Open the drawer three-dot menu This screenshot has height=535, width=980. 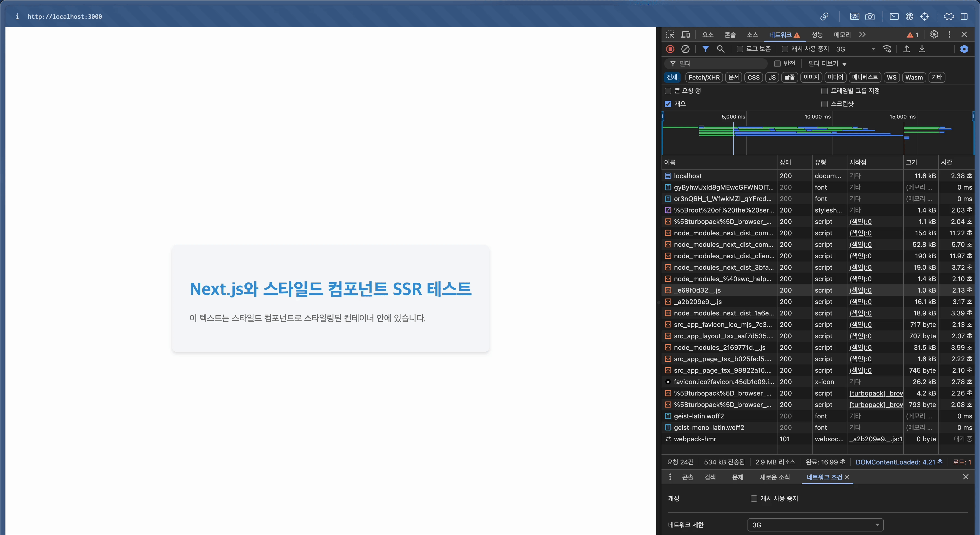[670, 477]
